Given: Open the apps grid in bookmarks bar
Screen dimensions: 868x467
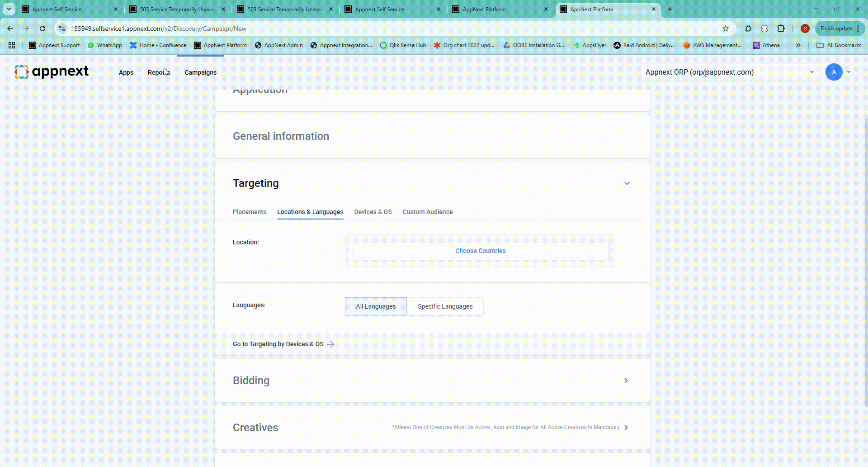Looking at the screenshot, I should coord(12,45).
